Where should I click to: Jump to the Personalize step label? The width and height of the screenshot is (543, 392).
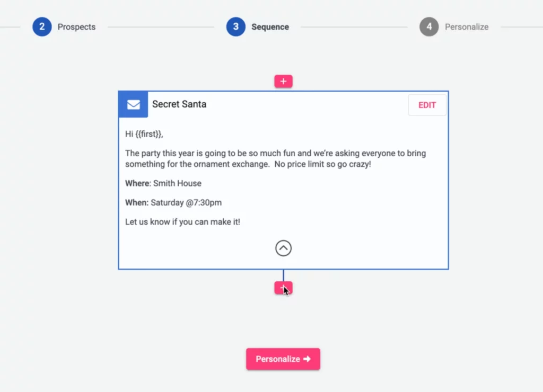click(467, 26)
